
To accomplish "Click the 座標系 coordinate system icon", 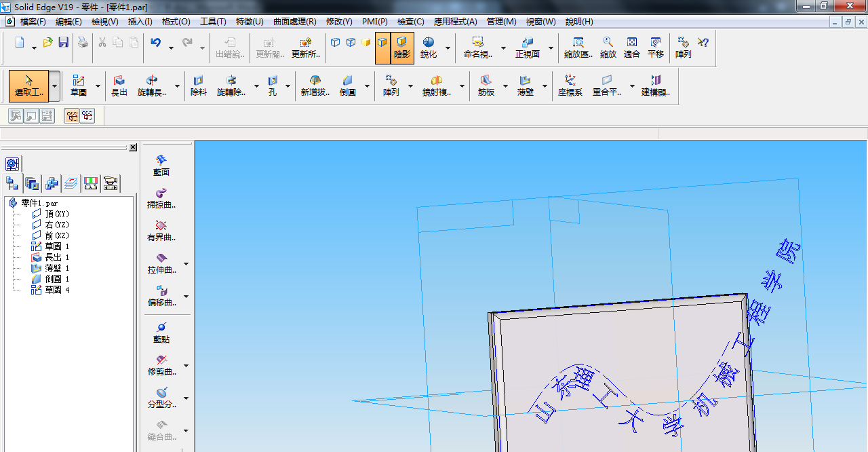I will coord(570,86).
